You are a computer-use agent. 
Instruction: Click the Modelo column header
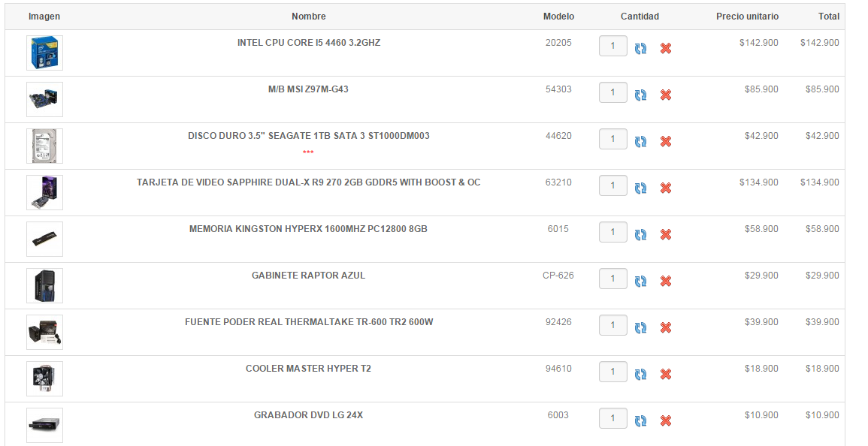558,17
